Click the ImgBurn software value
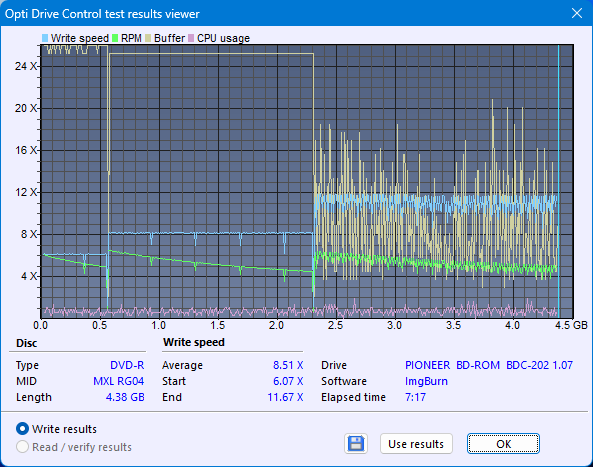The width and height of the screenshot is (593, 467). [426, 381]
